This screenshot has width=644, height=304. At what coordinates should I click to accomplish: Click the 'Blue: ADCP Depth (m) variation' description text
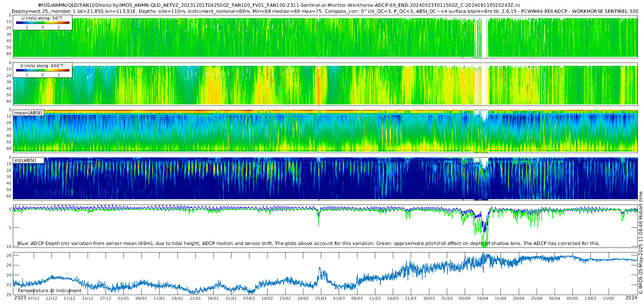point(308,244)
